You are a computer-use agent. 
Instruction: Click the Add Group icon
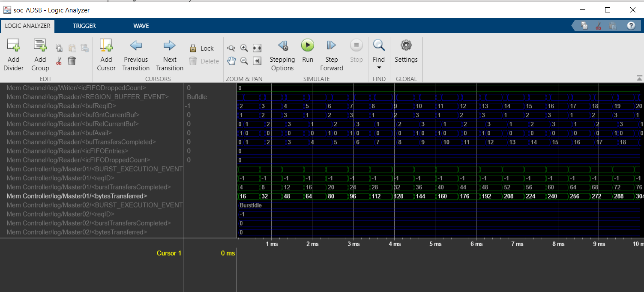pyautogui.click(x=40, y=45)
